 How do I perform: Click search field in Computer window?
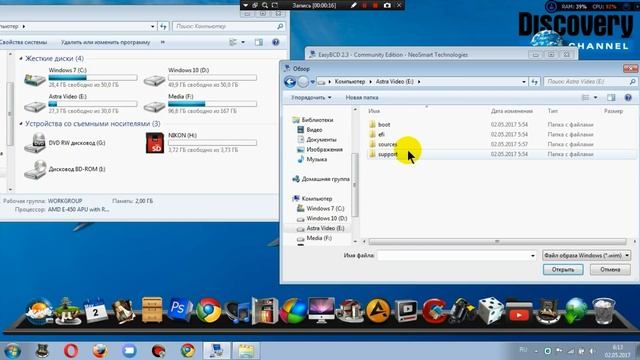pyautogui.click(x=229, y=26)
